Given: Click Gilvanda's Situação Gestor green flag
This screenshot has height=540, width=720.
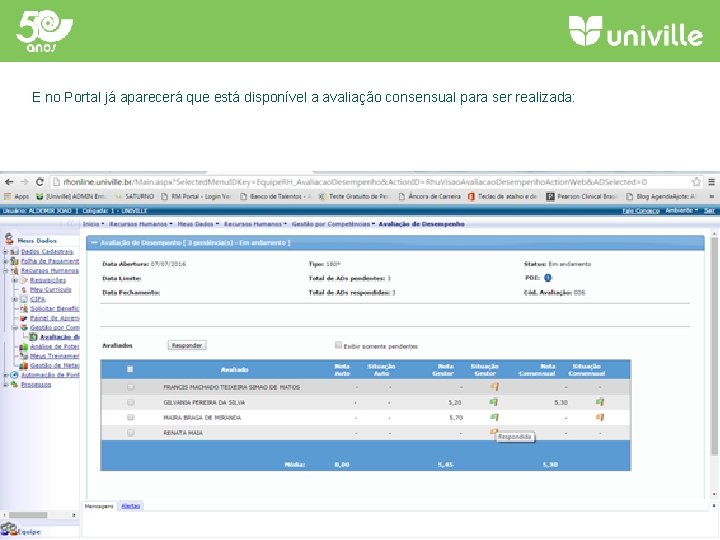Looking at the screenshot, I should 494,402.
